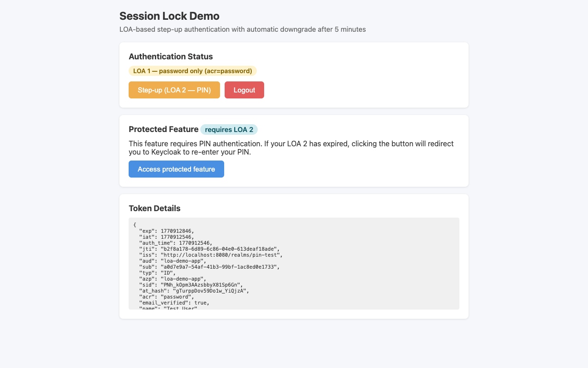Click the Logout button

pos(244,90)
